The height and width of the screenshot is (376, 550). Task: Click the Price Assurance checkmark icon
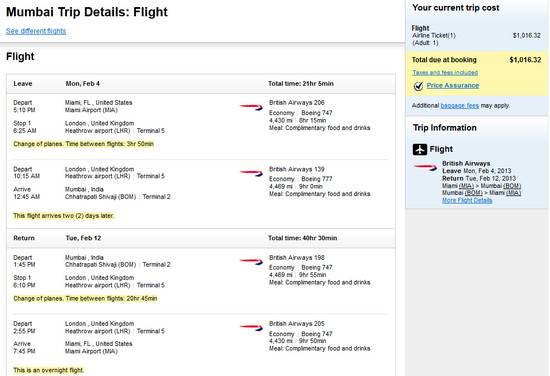click(418, 86)
